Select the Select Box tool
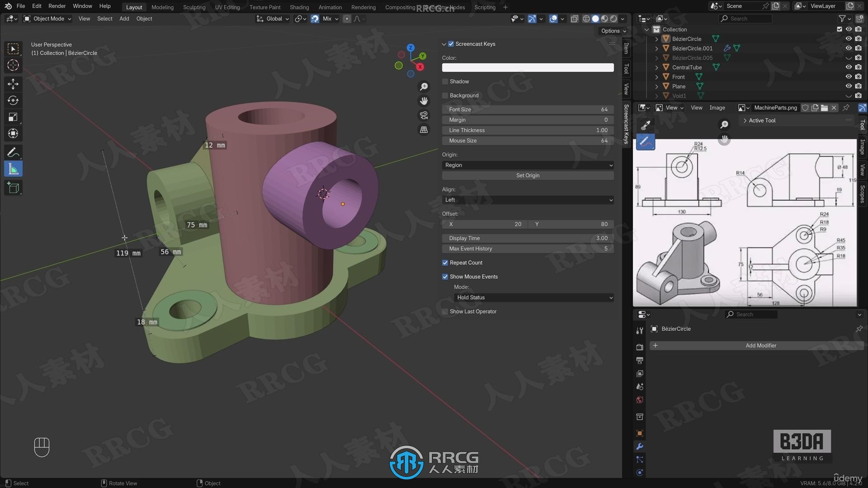 coord(13,48)
